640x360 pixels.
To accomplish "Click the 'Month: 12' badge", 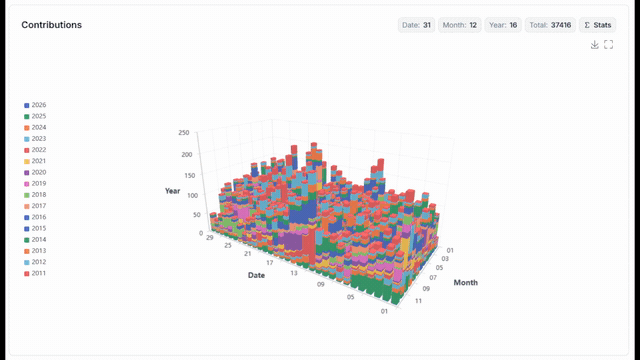I will 460,25.
